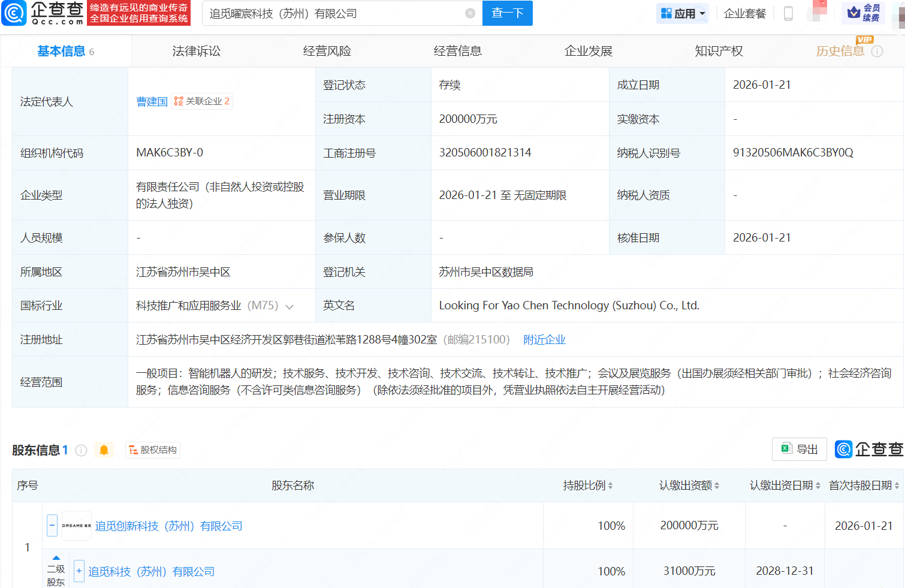Switch to the 法律诉讼 tab
Image resolution: width=905 pixels, height=588 pixels.
(x=197, y=52)
